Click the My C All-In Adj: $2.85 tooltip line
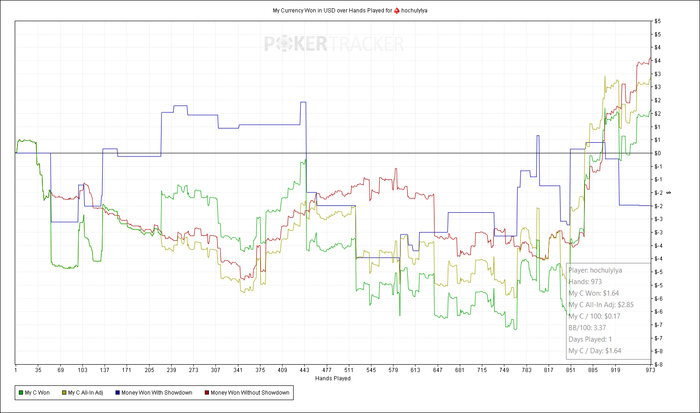Viewport: 700px width, 413px height. pos(601,305)
